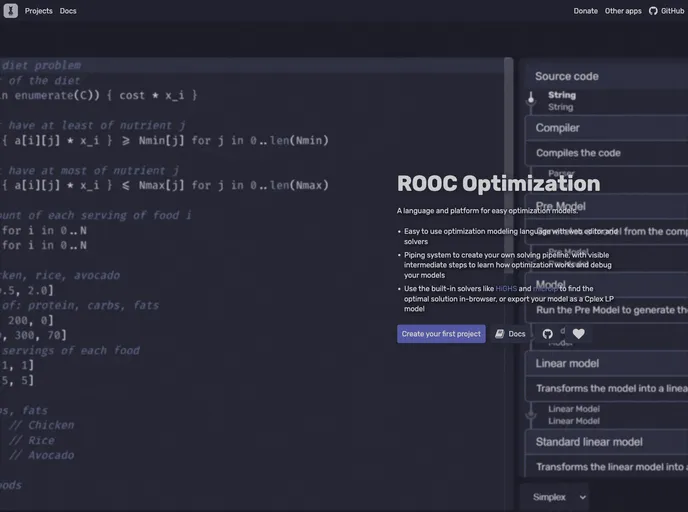Click the Compiles the code description
Viewport: 688px width, 512px height.
click(578, 153)
